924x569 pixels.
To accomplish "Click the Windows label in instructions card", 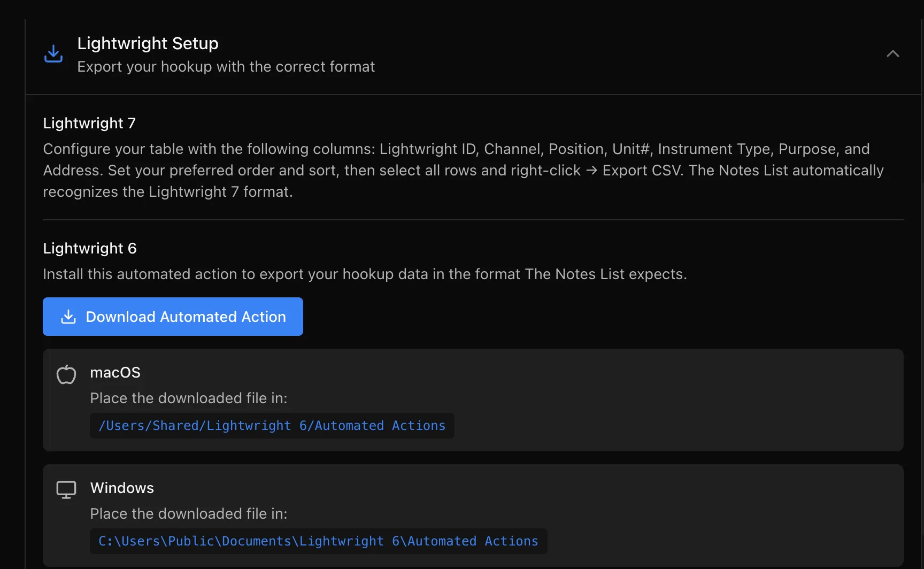I will [x=122, y=488].
